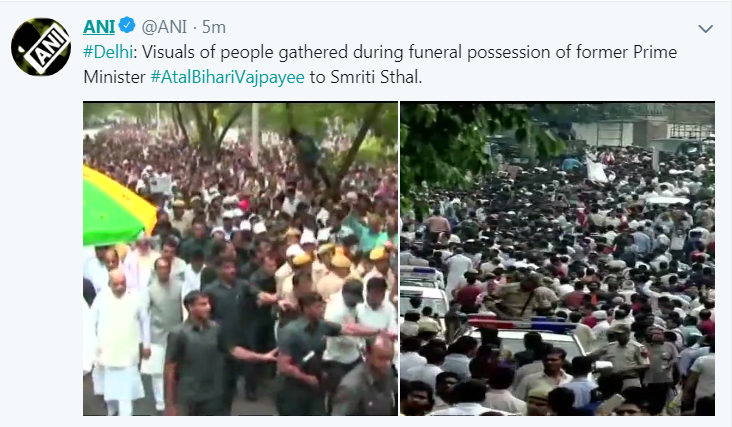Open the right photo showing police cars
The width and height of the screenshot is (732, 427).
557,259
